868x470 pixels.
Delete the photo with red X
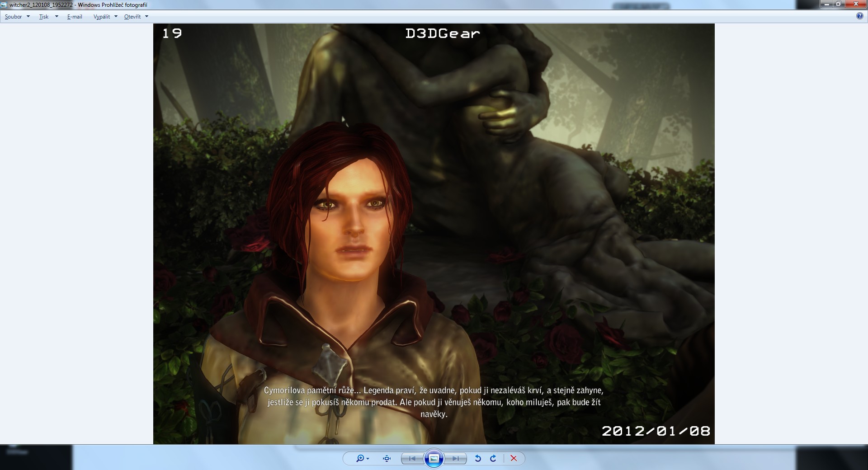(514, 458)
